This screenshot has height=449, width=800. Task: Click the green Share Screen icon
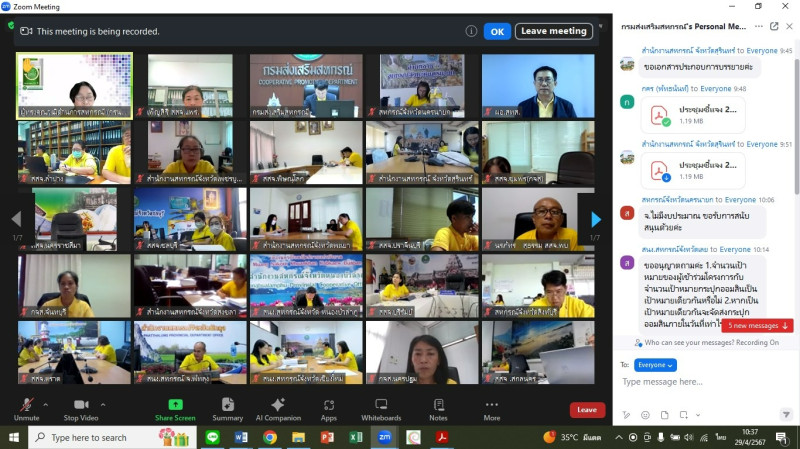coord(175,404)
